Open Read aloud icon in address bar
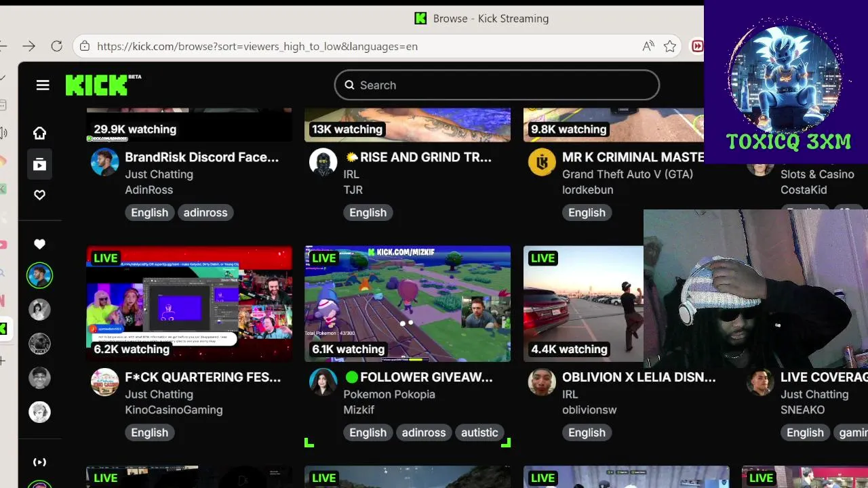 [648, 46]
